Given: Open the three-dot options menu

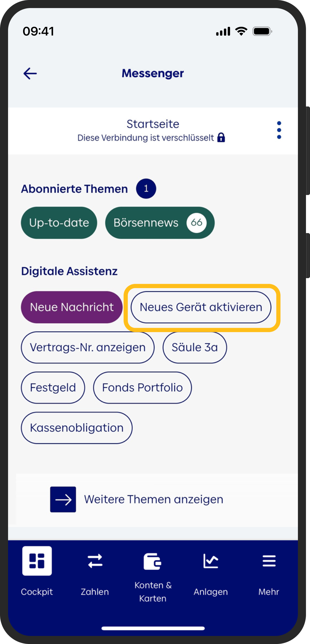Looking at the screenshot, I should pos(279,130).
